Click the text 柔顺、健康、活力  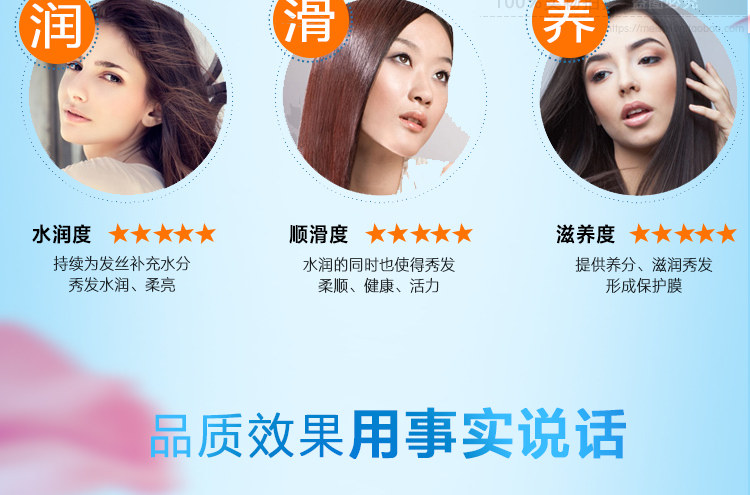pyautogui.click(x=378, y=286)
